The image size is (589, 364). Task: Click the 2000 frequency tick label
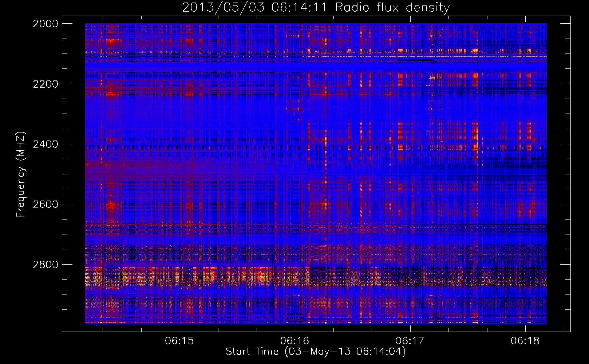click(46, 24)
